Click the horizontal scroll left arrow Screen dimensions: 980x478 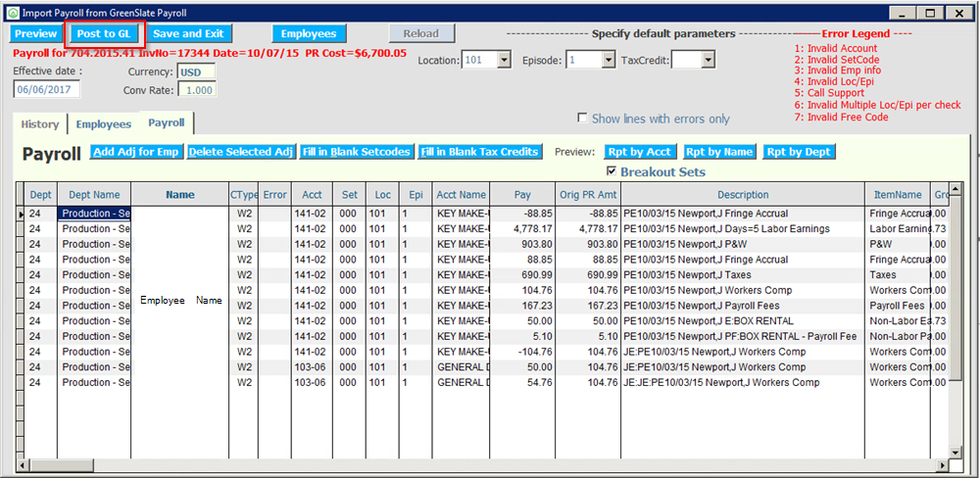pyautogui.click(x=22, y=465)
